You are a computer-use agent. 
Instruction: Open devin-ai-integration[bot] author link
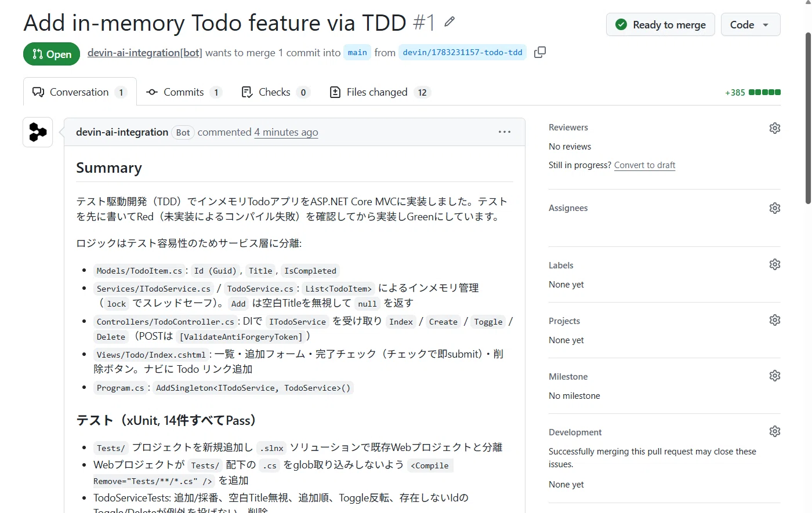pos(145,53)
